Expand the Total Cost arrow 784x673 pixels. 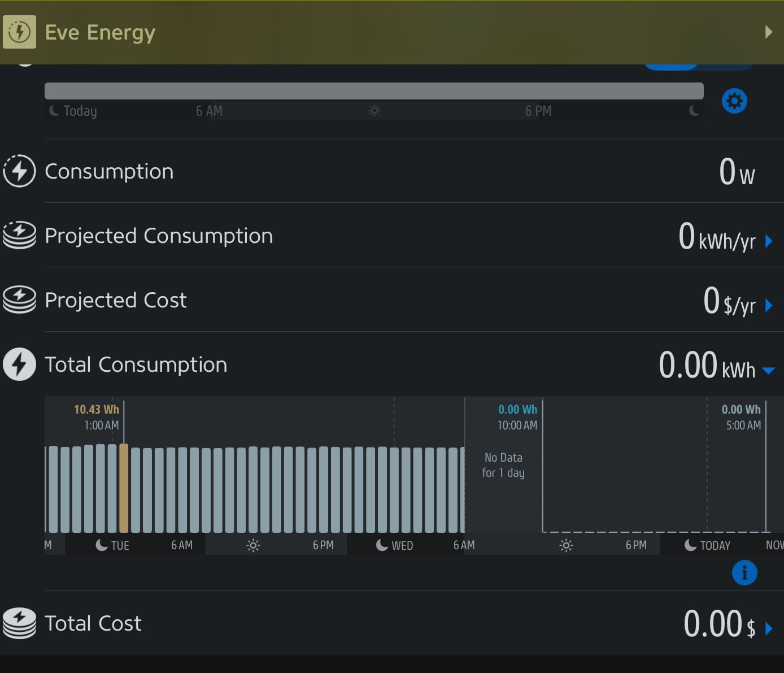(769, 629)
